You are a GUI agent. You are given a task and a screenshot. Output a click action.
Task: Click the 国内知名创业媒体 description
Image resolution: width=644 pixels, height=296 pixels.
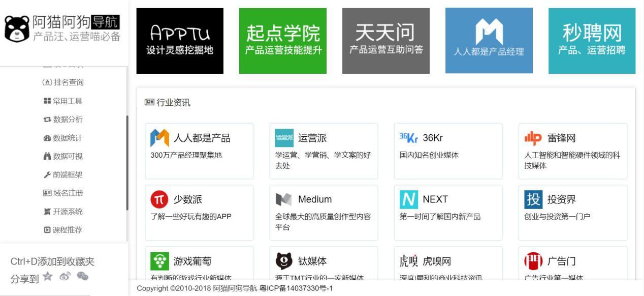429,155
